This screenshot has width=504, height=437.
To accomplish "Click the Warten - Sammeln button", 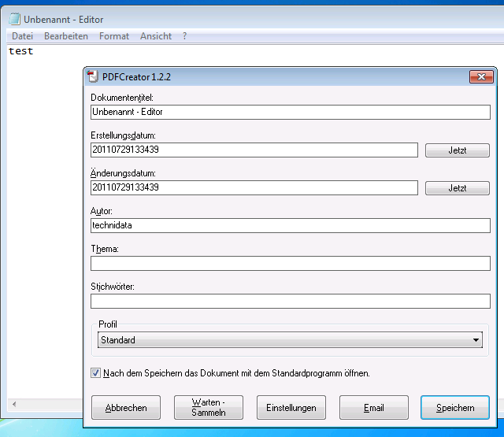I will [209, 407].
